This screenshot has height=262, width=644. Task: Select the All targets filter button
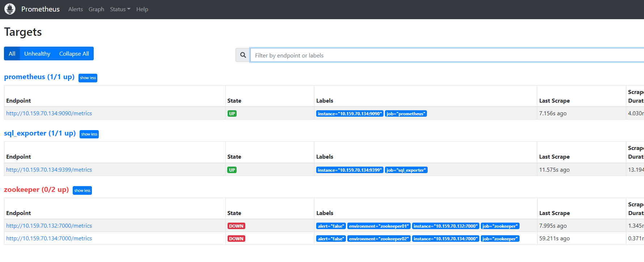tap(12, 53)
